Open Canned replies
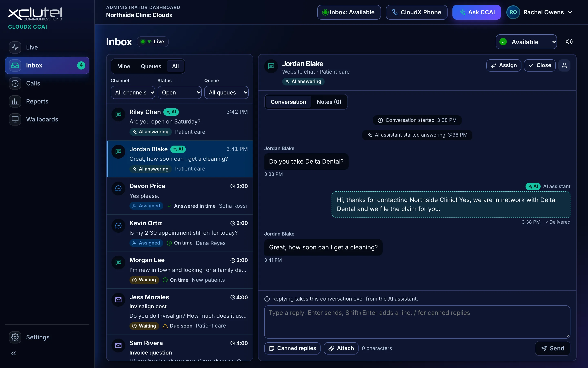The image size is (588, 368). coord(292,348)
